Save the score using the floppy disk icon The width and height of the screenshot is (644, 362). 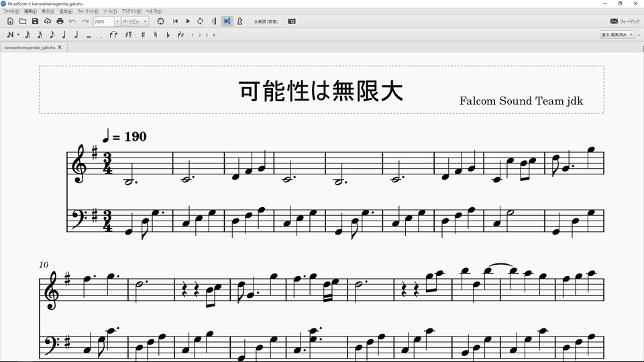(x=35, y=21)
